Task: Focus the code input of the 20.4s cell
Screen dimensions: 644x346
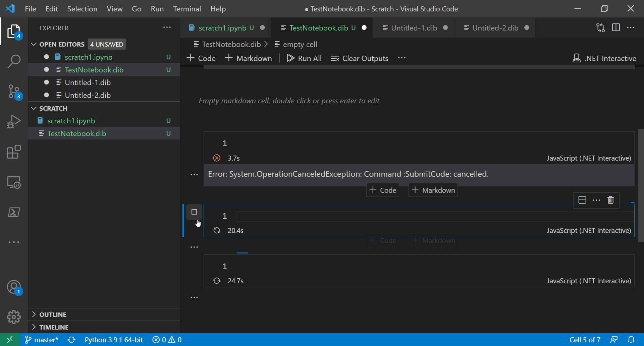Action: [435, 216]
